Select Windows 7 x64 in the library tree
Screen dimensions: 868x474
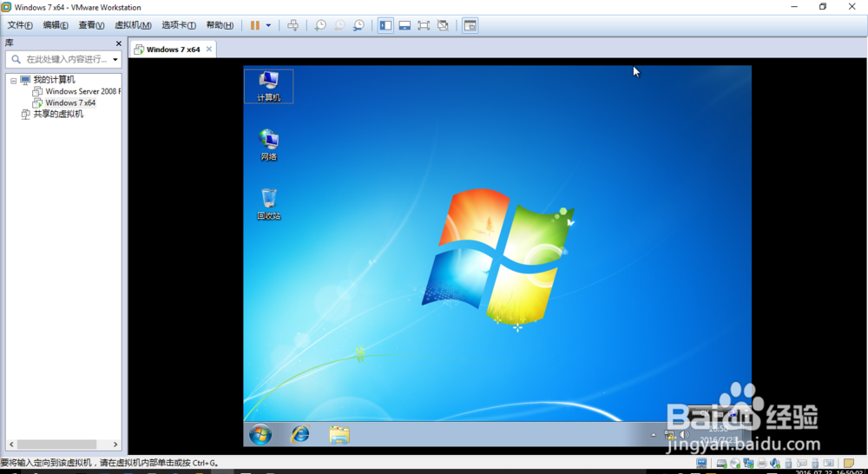click(70, 103)
